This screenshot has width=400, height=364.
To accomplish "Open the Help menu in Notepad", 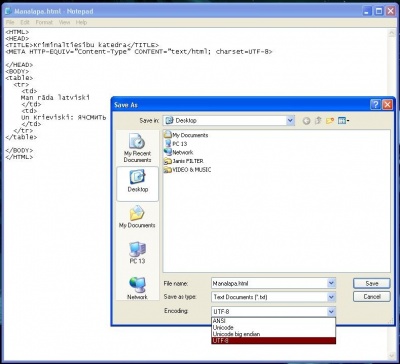I will tap(81, 22).
